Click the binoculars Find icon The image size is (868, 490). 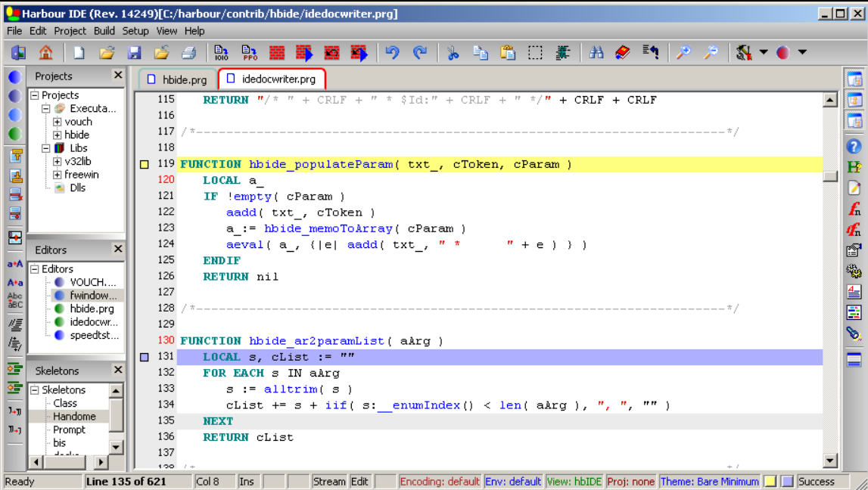[x=596, y=53]
